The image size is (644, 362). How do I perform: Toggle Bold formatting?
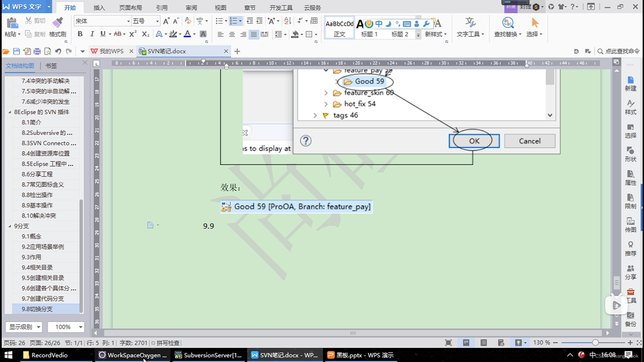[x=80, y=34]
